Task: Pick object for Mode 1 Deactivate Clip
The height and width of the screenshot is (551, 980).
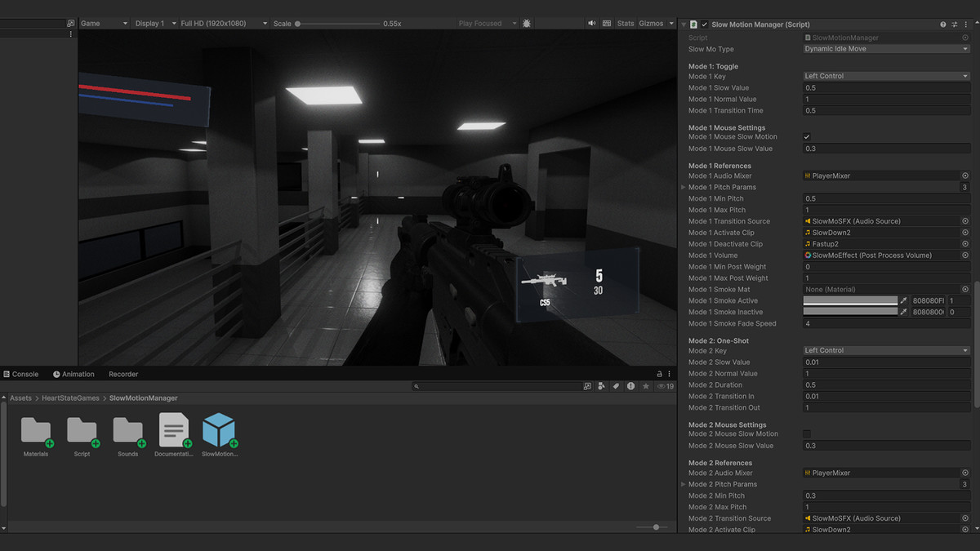Action: coord(964,244)
